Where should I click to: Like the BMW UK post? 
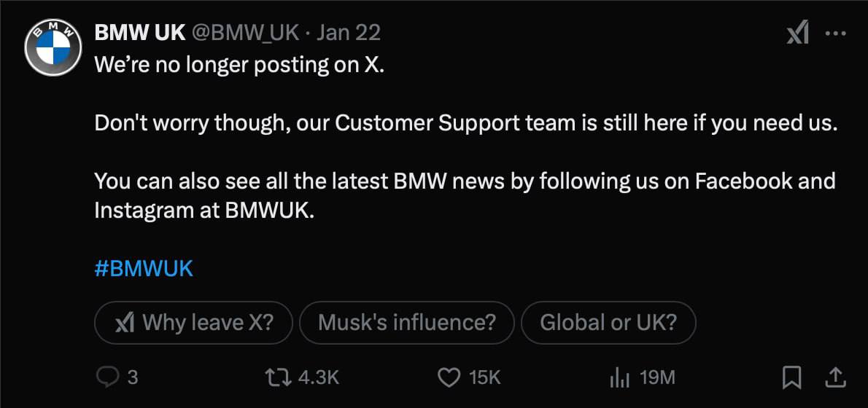449,377
